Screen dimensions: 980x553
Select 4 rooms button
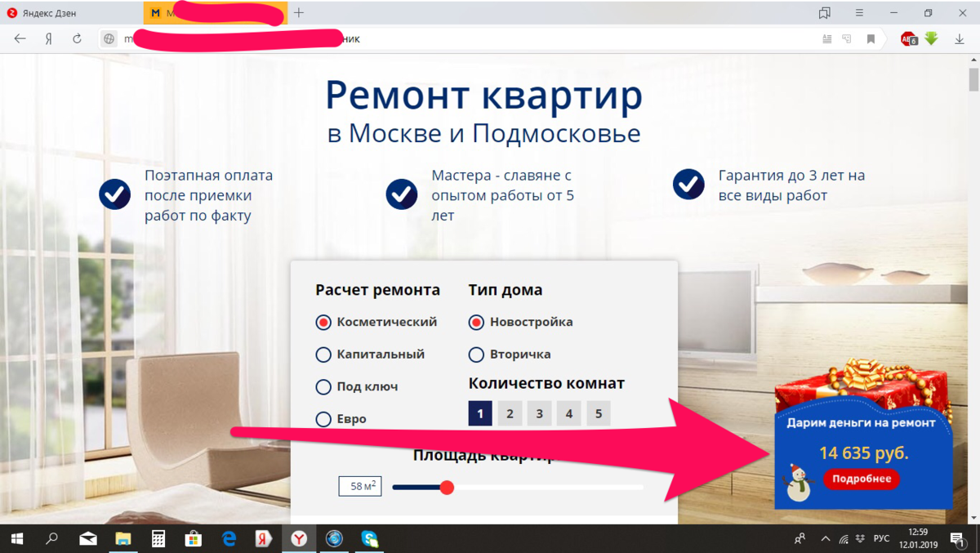[569, 413]
